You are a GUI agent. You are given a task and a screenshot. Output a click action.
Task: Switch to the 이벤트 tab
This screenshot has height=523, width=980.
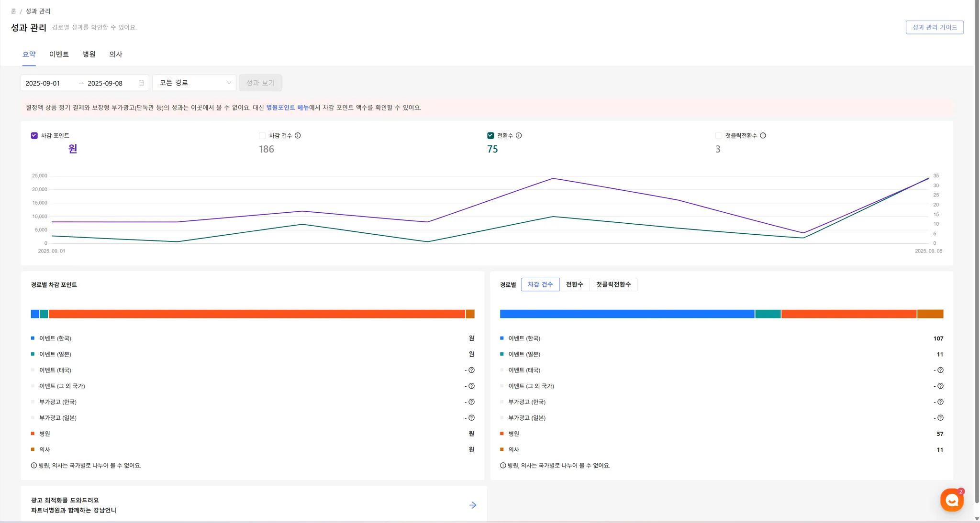click(59, 54)
